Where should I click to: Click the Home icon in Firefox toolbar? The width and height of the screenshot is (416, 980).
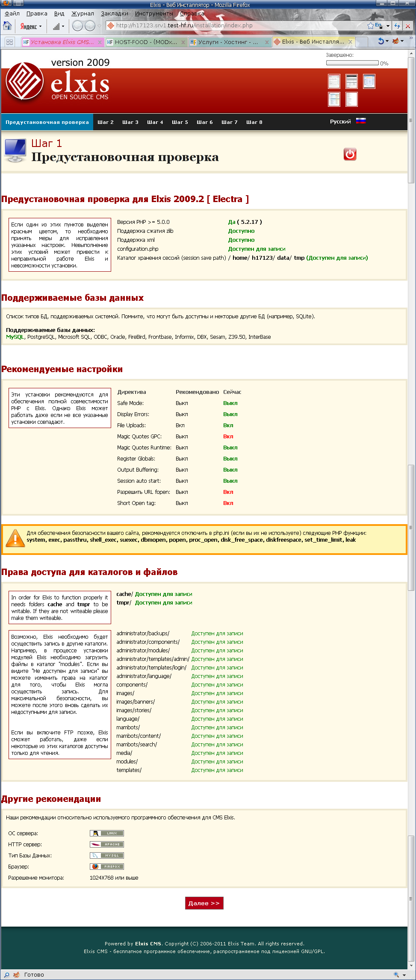(7, 26)
